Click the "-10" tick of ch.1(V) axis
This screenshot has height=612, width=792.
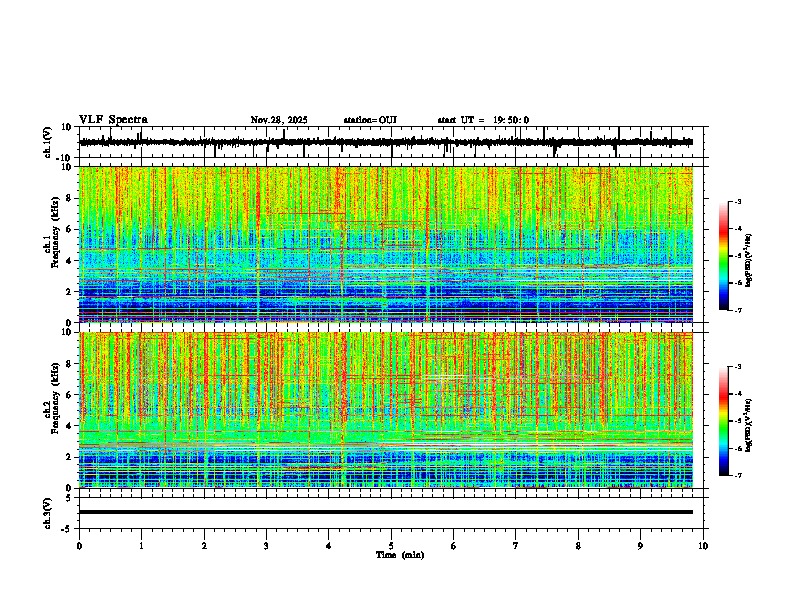pyautogui.click(x=65, y=158)
